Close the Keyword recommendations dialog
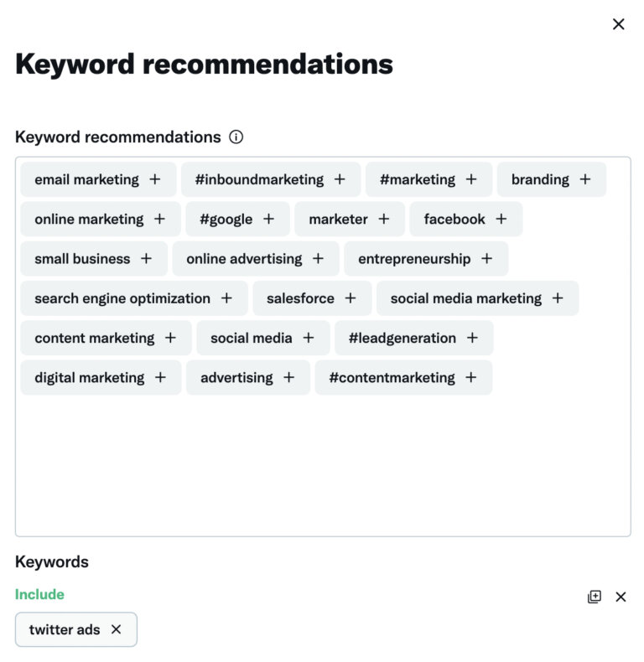 pyautogui.click(x=619, y=24)
